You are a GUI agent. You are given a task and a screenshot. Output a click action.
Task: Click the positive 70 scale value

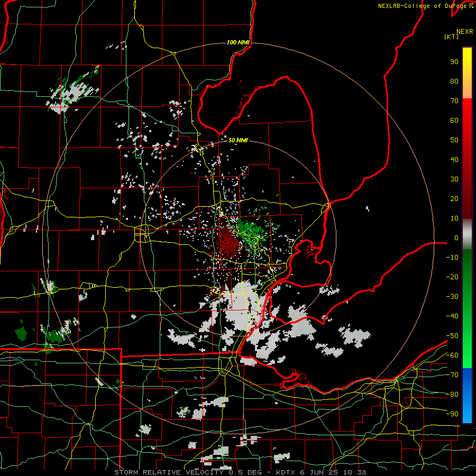click(454, 101)
